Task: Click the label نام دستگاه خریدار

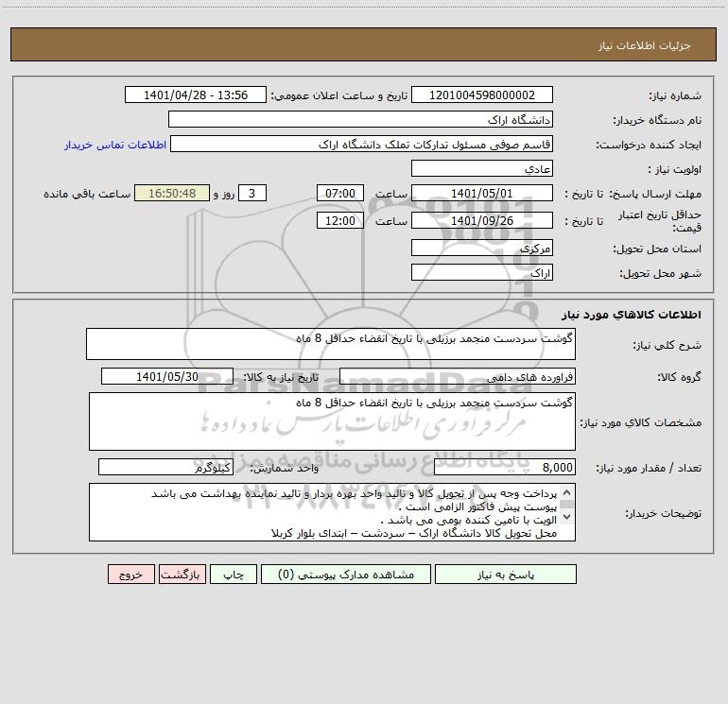Action: point(657,121)
